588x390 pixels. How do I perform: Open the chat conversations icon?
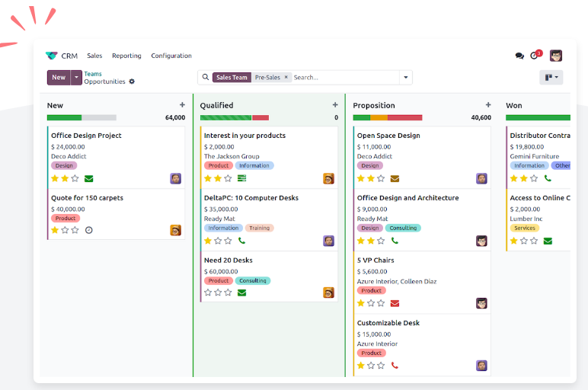pos(519,56)
